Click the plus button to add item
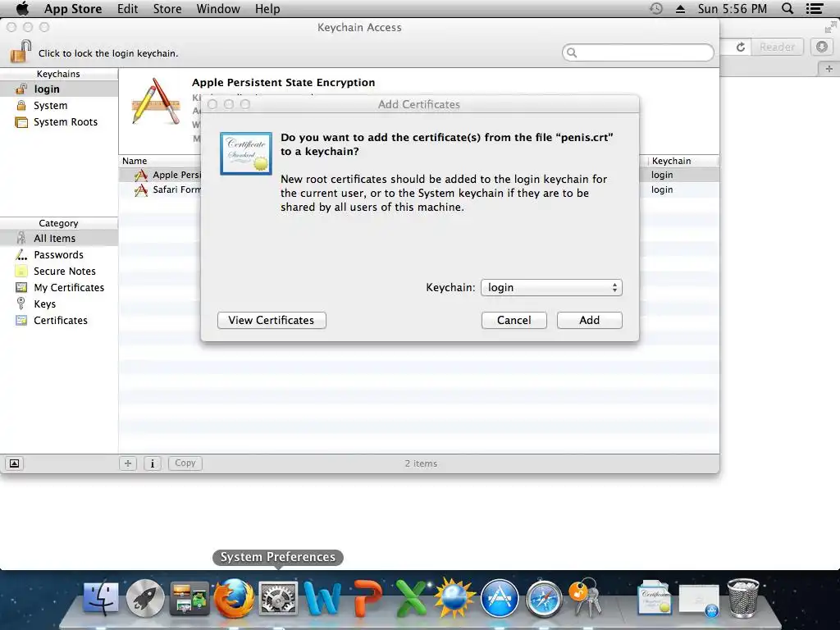The image size is (840, 630). click(x=127, y=463)
